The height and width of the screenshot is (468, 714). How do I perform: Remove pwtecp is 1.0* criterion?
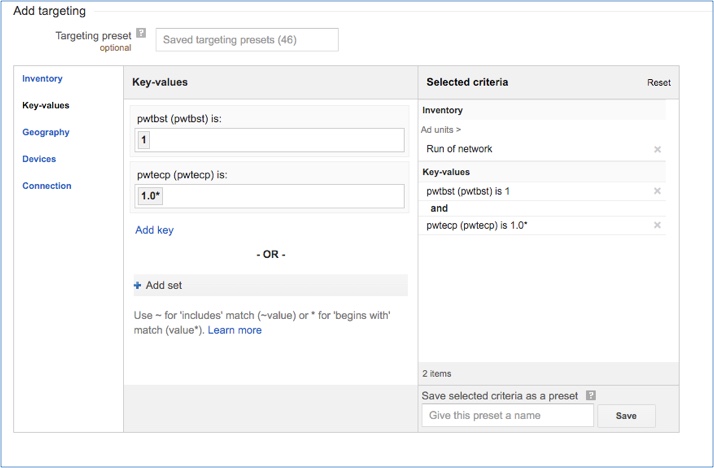[x=657, y=225]
